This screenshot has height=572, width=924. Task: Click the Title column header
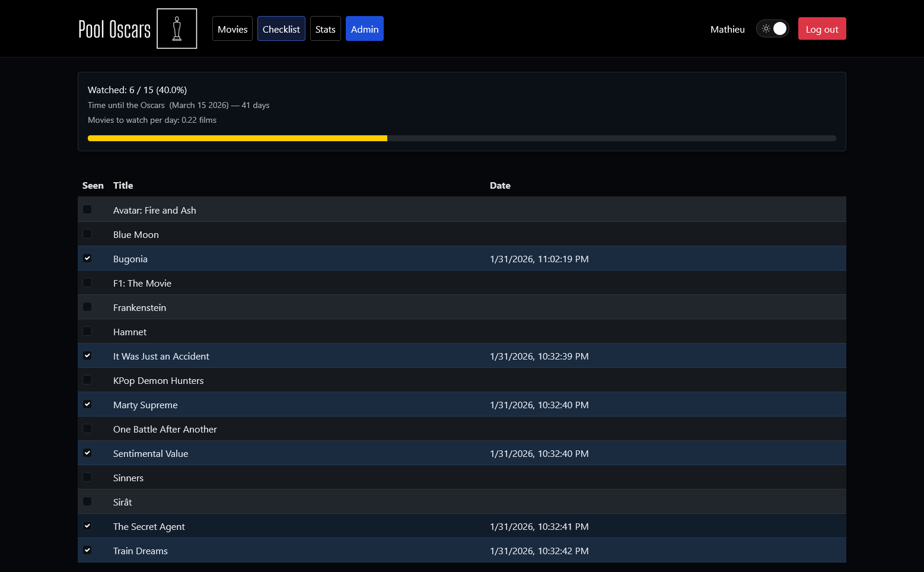point(123,185)
